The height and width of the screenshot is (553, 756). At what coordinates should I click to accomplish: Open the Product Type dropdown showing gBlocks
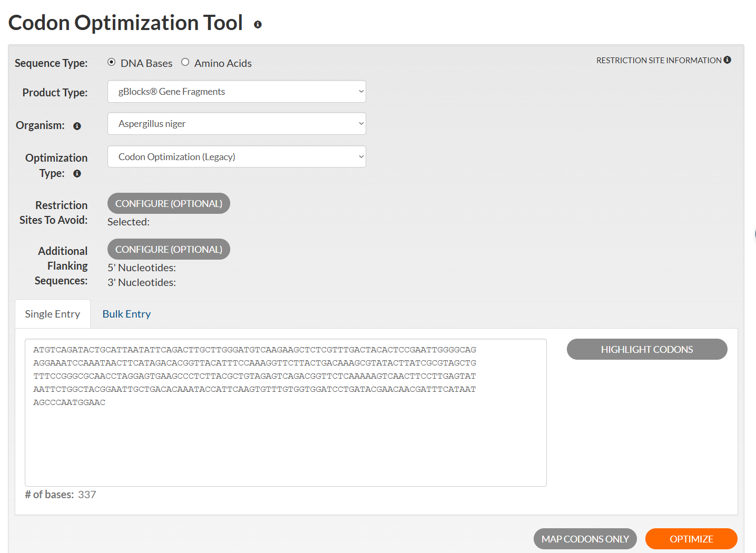[x=237, y=92]
